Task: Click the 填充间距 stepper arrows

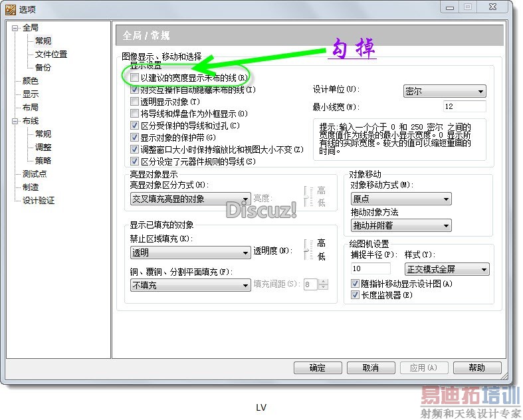Action: pos(323,284)
